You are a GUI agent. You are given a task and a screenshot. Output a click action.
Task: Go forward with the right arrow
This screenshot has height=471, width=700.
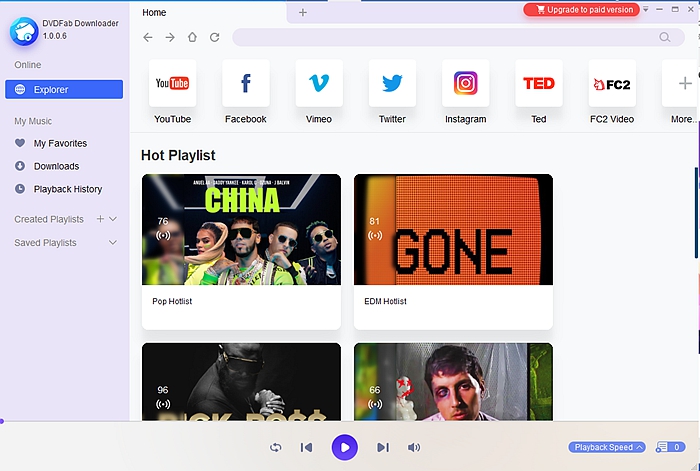(x=170, y=38)
